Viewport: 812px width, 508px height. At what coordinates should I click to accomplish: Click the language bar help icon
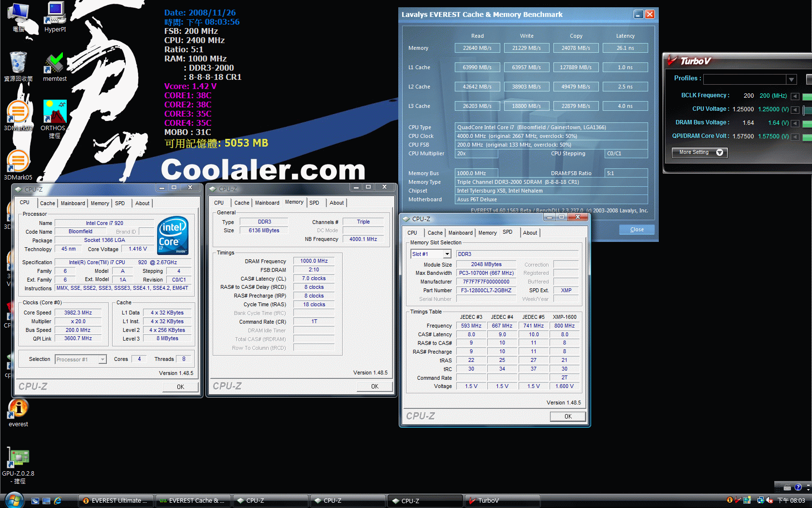coord(798,488)
